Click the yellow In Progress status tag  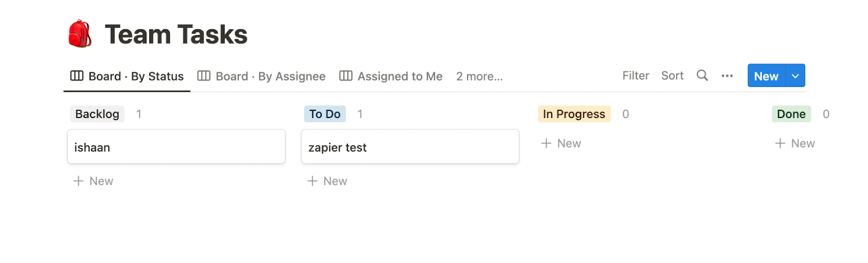(573, 114)
